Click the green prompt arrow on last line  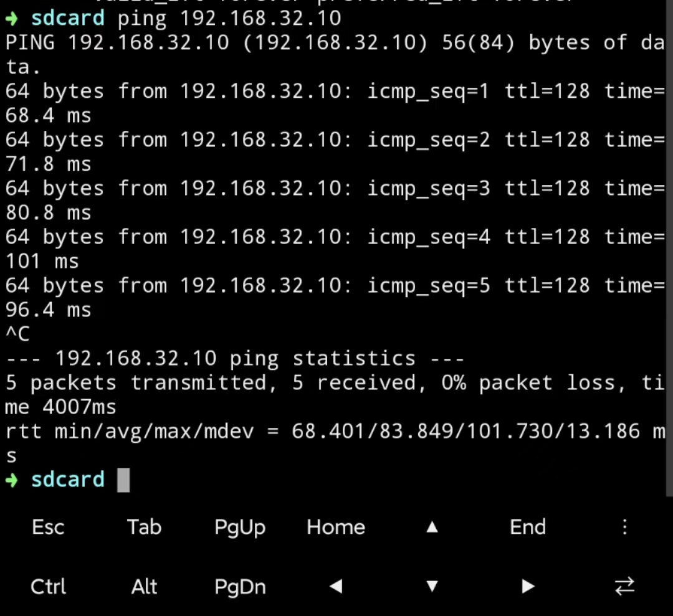pos(12,480)
